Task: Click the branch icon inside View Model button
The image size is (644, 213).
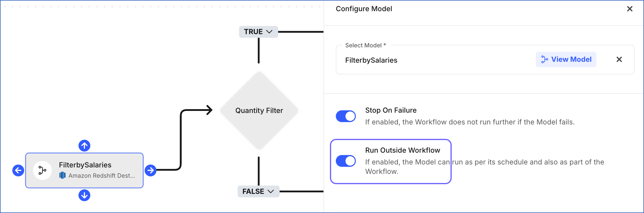Action: point(545,59)
